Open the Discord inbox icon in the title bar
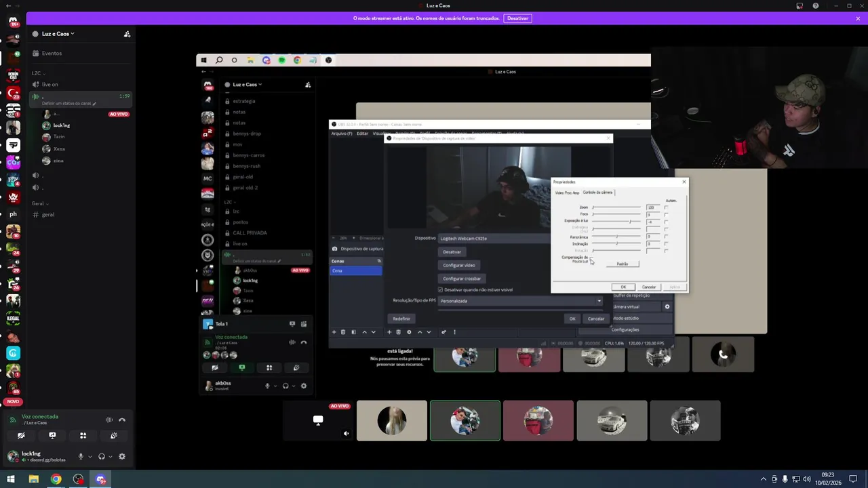The width and height of the screenshot is (868, 488). pyautogui.click(x=800, y=5)
